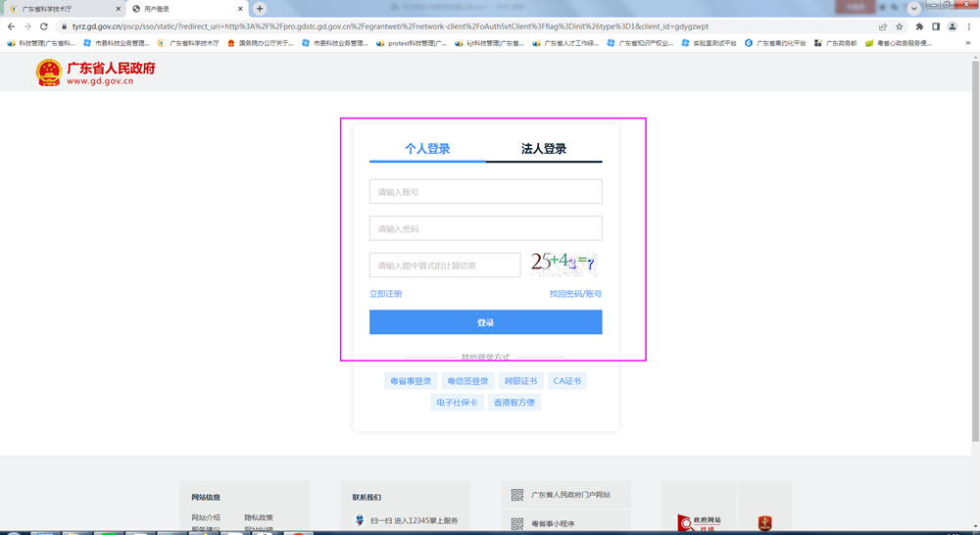Click the QR icon beside 广东省人民政府门户网站
The width and height of the screenshot is (980, 535).
(516, 495)
